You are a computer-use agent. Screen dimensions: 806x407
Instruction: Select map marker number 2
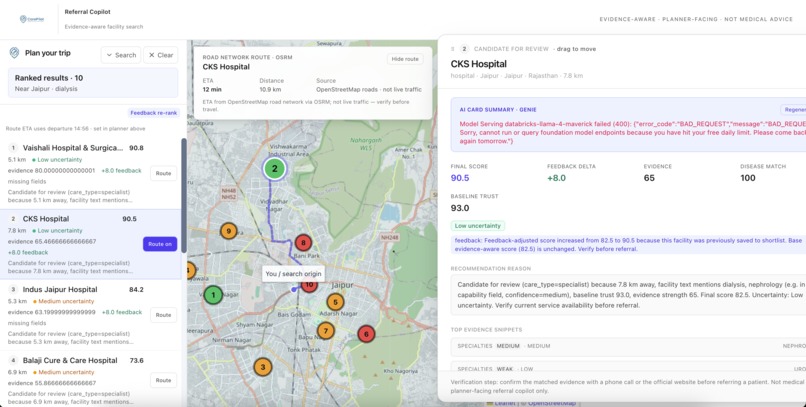click(274, 168)
